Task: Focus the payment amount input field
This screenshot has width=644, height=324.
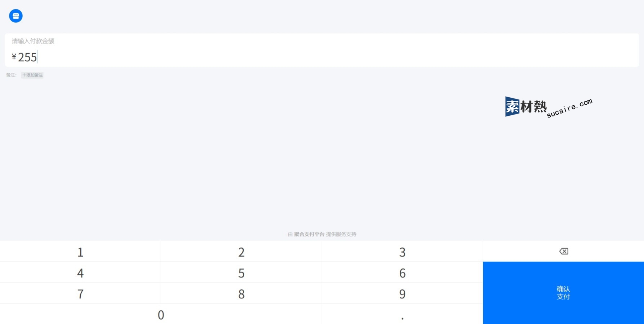Action: tap(322, 50)
